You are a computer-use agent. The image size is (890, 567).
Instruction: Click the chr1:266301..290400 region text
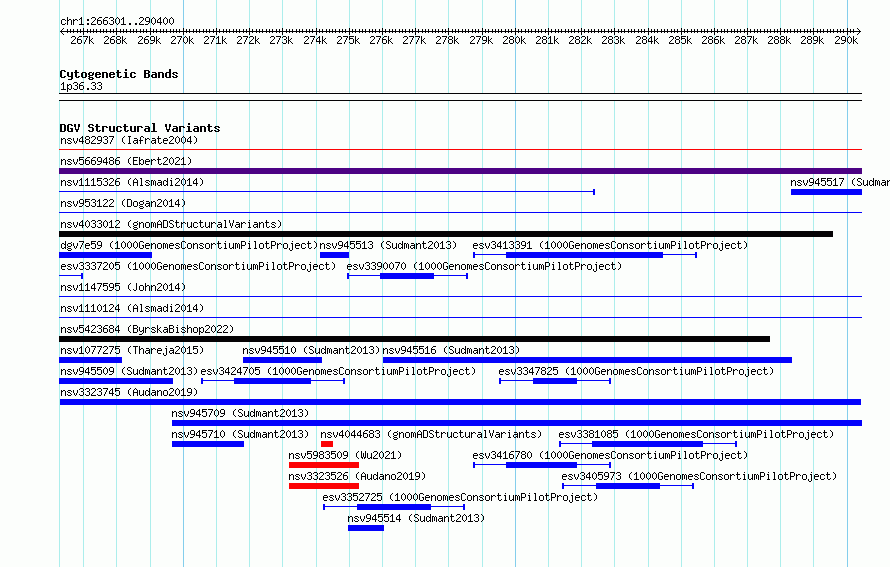coord(117,21)
